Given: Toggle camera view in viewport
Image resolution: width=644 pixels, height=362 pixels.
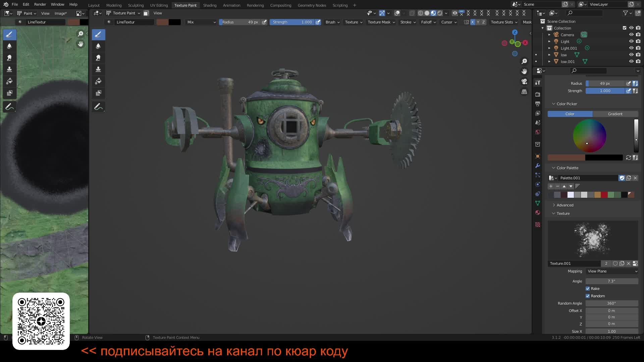Looking at the screenshot, I should (x=524, y=82).
